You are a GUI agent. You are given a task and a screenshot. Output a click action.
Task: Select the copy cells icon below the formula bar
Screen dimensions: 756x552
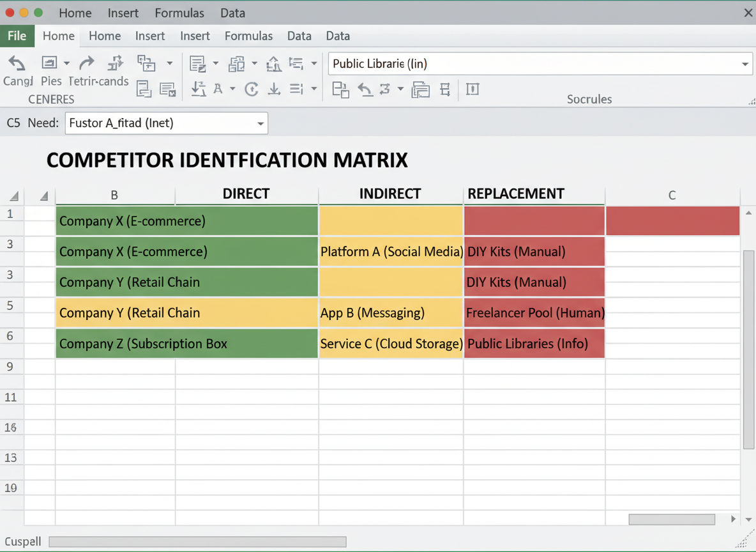[340, 89]
